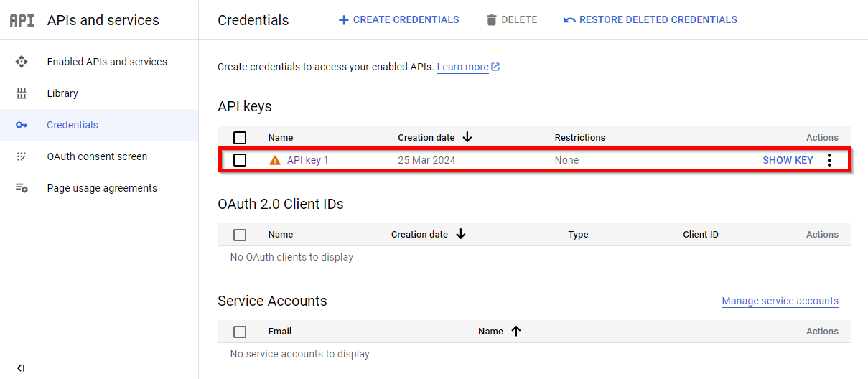Viewport: 868px width, 379px height.
Task: Toggle the select-all checkbox in API keys header
Action: (x=240, y=138)
